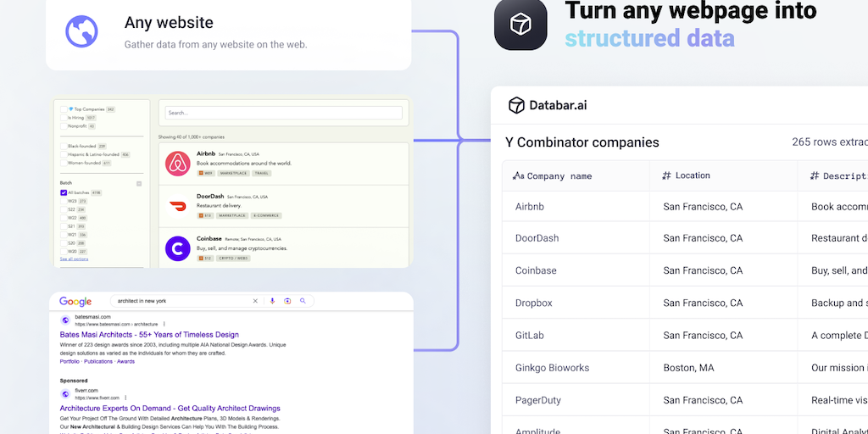The width and height of the screenshot is (868, 434).
Task: Click the Portfolio sitelink
Action: (70, 361)
